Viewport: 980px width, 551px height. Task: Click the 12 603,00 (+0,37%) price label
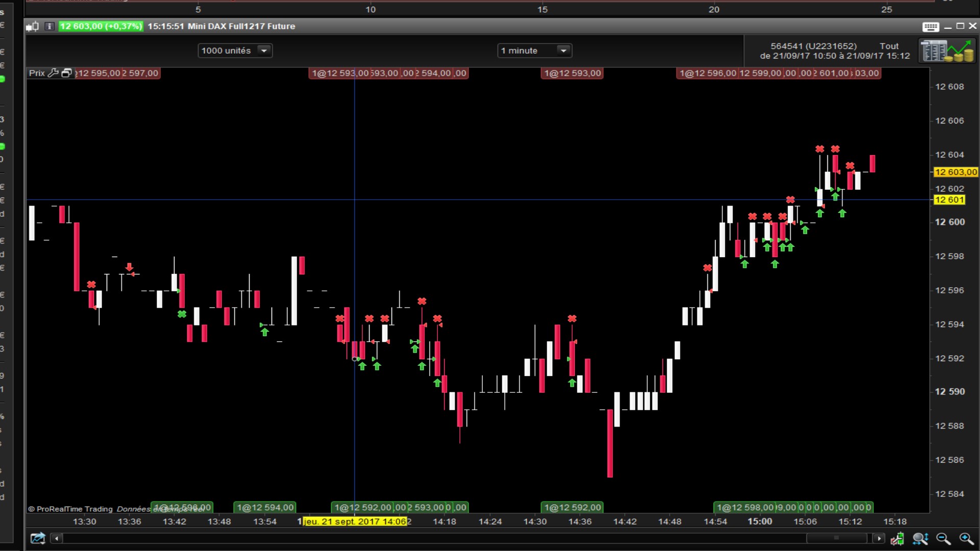pyautogui.click(x=101, y=27)
